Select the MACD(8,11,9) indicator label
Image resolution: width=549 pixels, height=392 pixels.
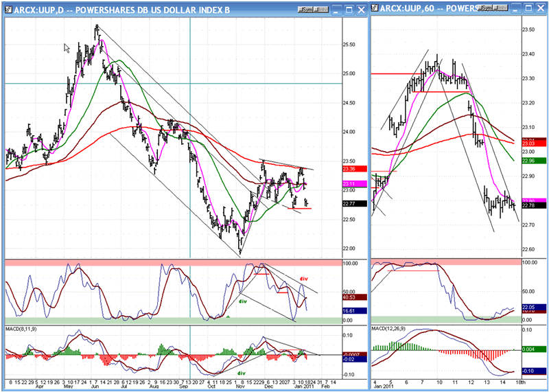pyautogui.click(x=22, y=329)
